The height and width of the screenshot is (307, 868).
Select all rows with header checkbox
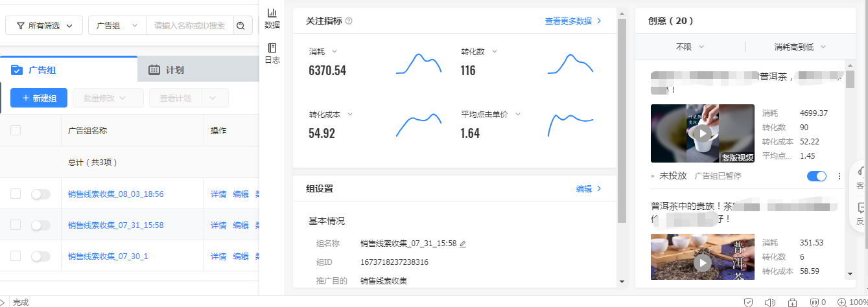pos(16,130)
